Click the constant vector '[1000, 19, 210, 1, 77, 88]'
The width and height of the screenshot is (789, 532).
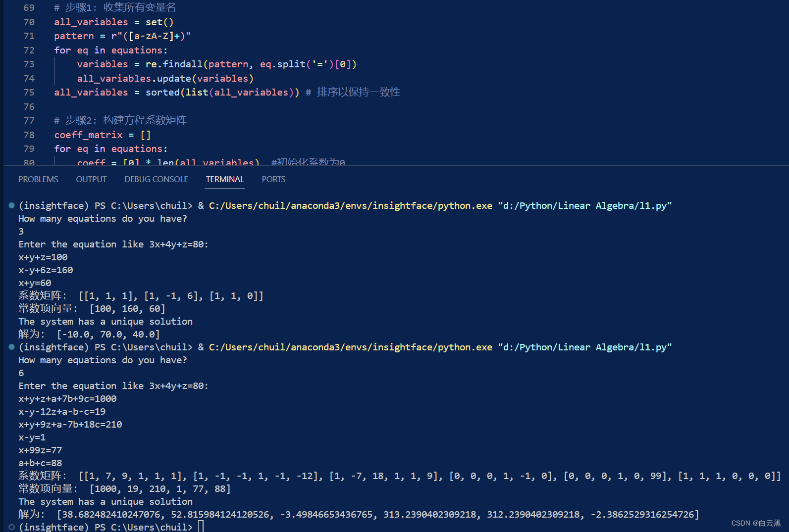coord(160,488)
